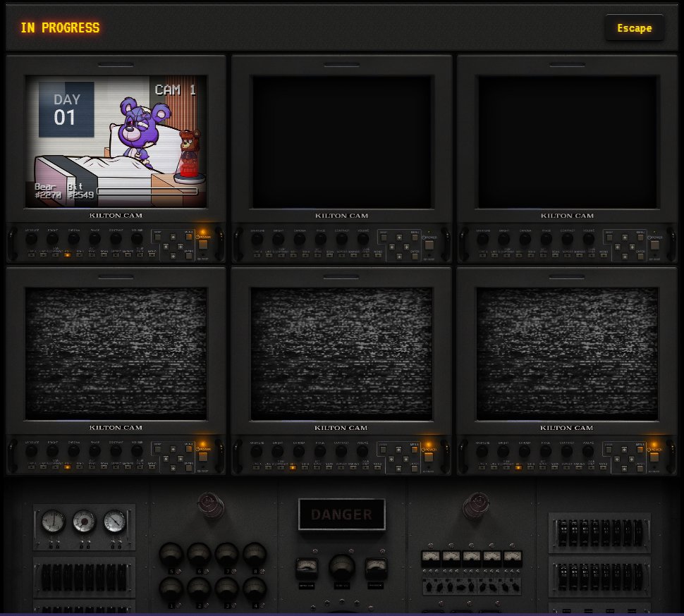Screen dimensions: 684x616
Task: Click the MENU button on top-middle monitor
Action: pos(415,237)
